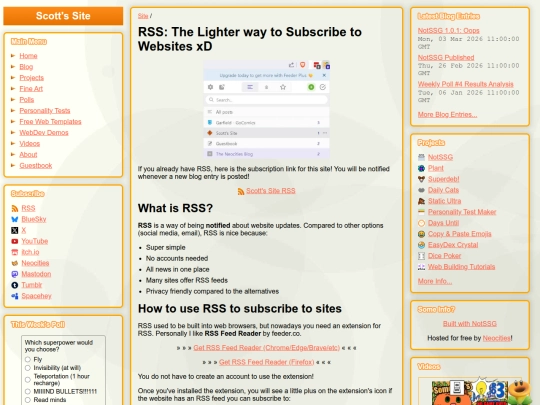Click the Mastodon icon
Screen dimensions: 540x405
14,274
